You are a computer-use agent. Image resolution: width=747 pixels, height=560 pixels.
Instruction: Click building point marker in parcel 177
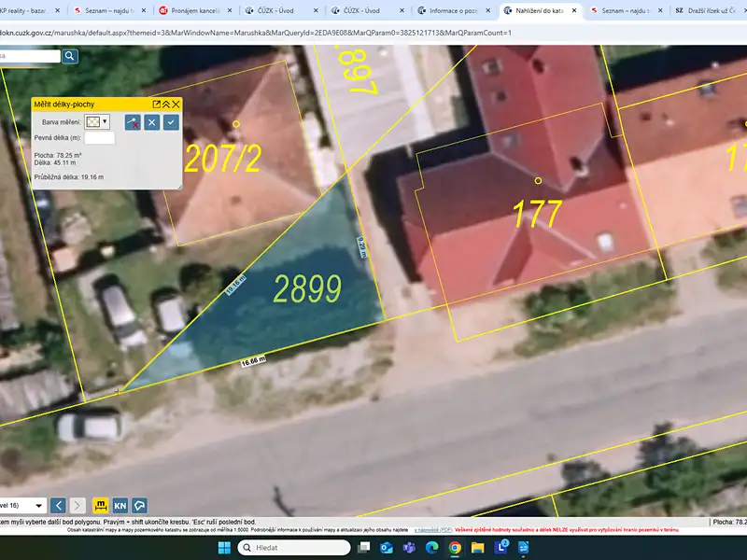pyautogui.click(x=538, y=180)
